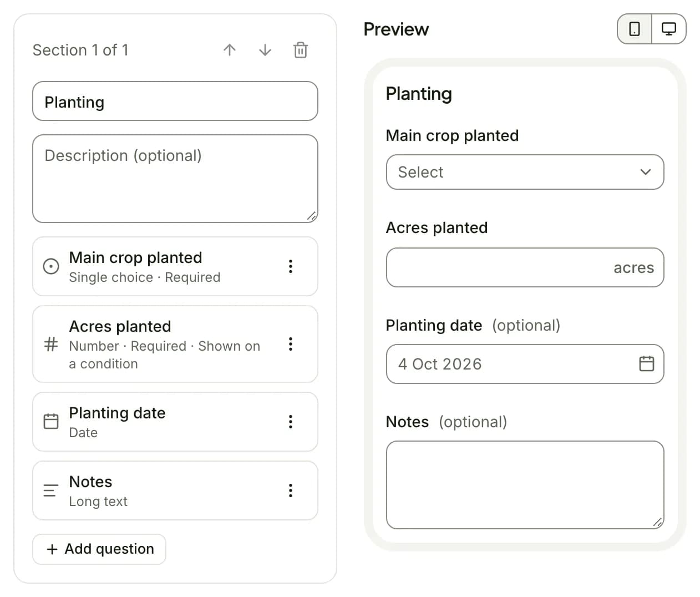Click 'Single choice · Required' subtitle
Image resolution: width=700 pixels, height=597 pixels.
(x=145, y=277)
